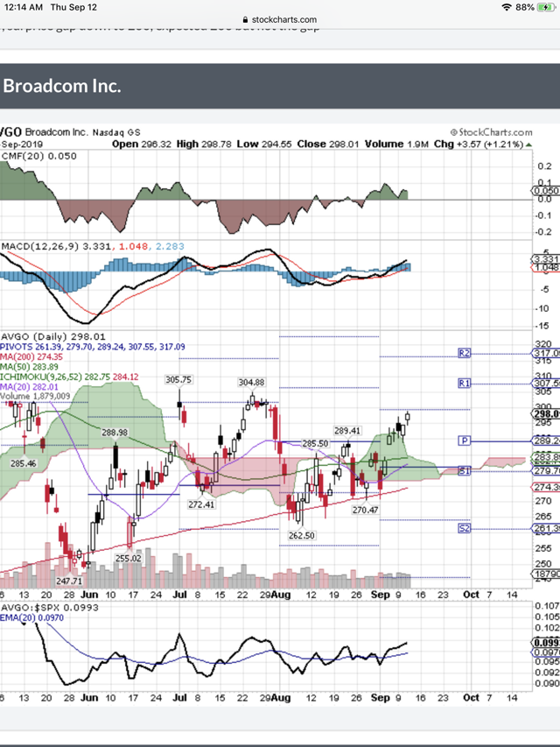The image size is (560, 747).
Task: Tap the Chg +3.57 (+1.21%) value
Action: click(479, 144)
